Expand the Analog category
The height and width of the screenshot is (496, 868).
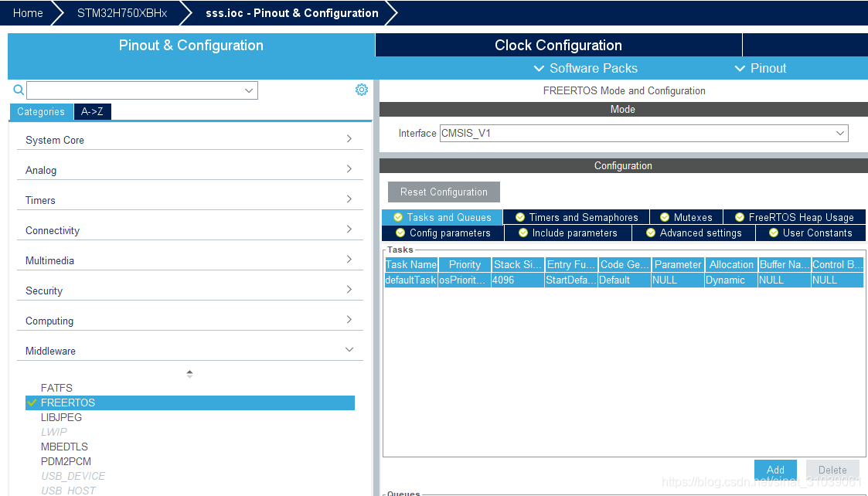[189, 169]
